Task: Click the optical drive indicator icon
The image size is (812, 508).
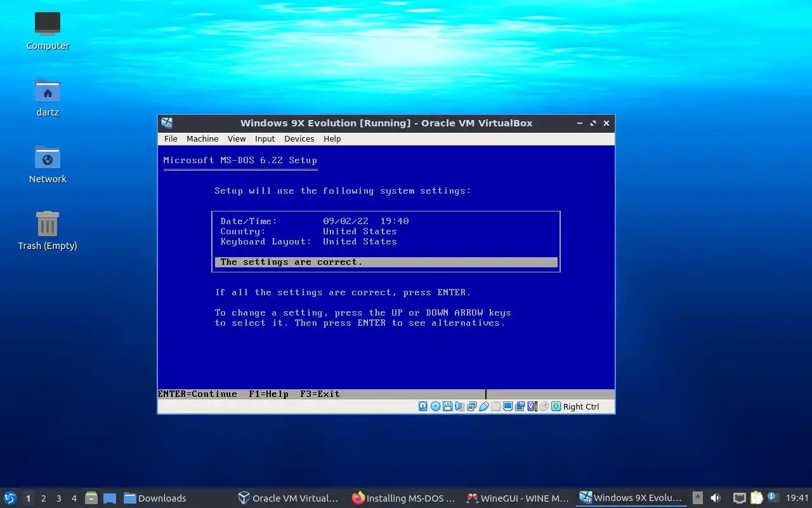Action: 435,406
